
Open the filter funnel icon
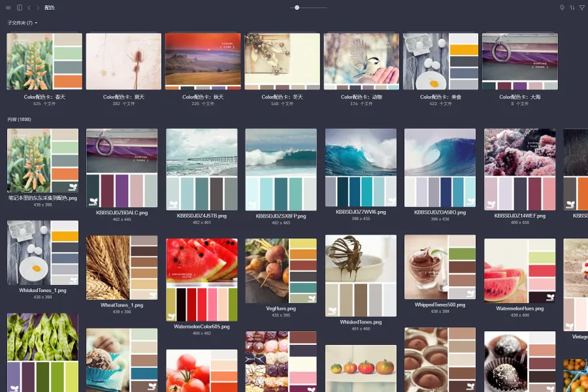582,8
